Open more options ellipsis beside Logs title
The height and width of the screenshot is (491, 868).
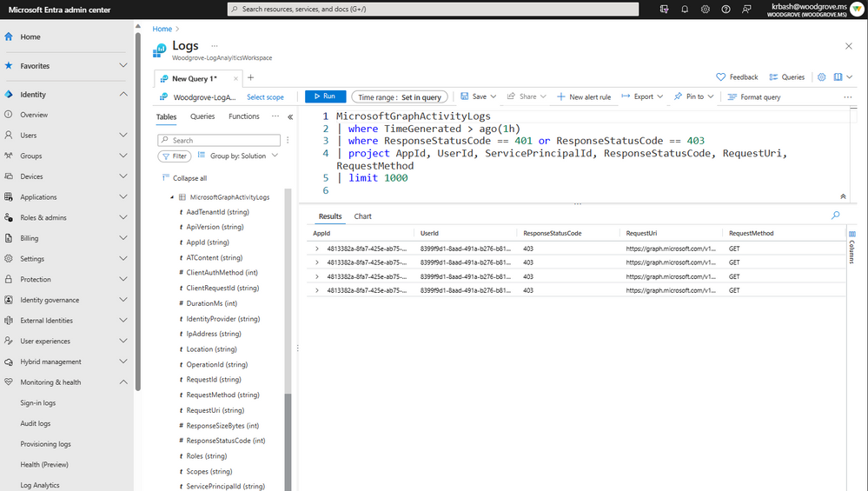(x=215, y=46)
